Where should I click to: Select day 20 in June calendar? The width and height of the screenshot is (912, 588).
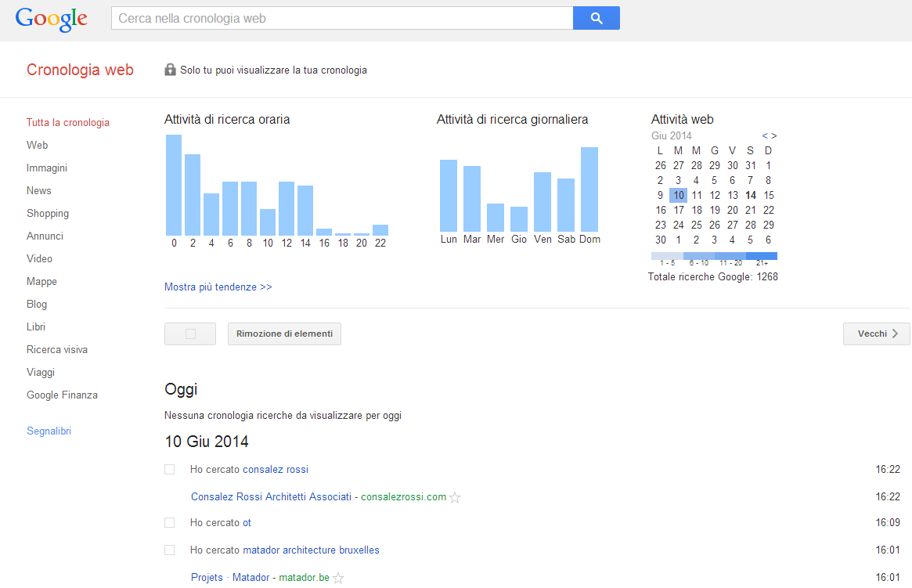732,210
